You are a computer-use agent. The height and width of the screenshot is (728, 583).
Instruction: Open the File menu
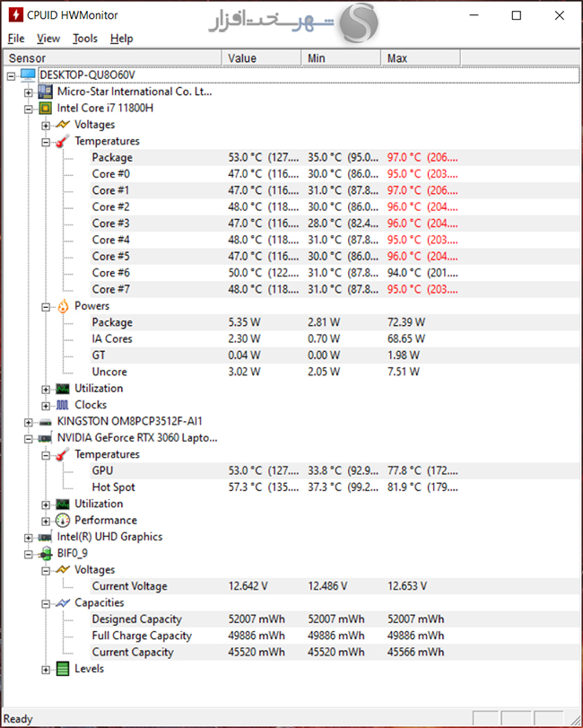16,39
